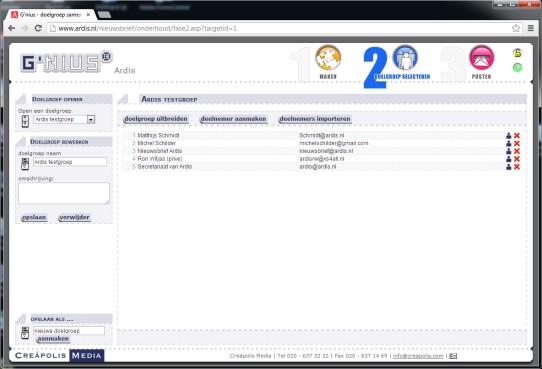The image size is (542, 369).
Task: Click doelgroep uitbreiden button
Action: point(156,119)
